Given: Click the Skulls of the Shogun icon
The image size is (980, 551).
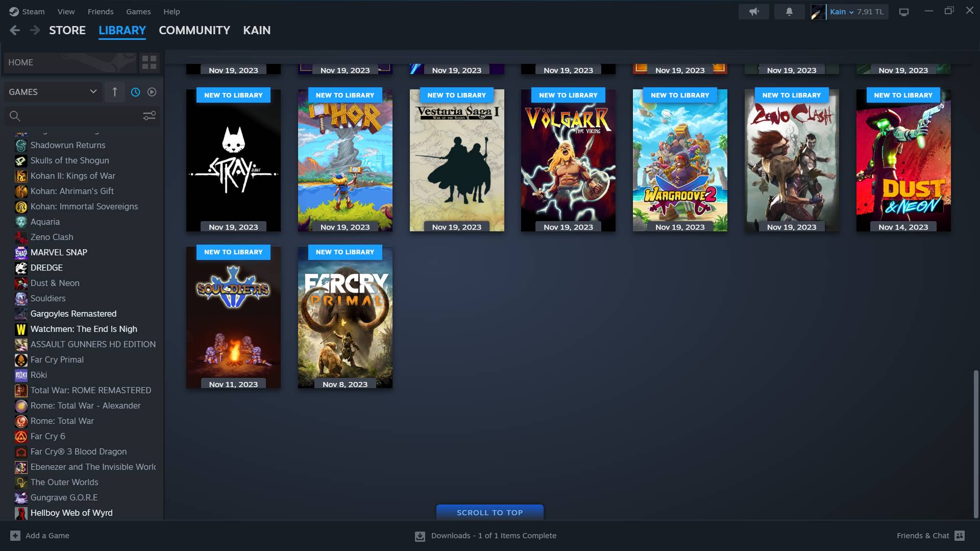Looking at the screenshot, I should pyautogui.click(x=21, y=161).
